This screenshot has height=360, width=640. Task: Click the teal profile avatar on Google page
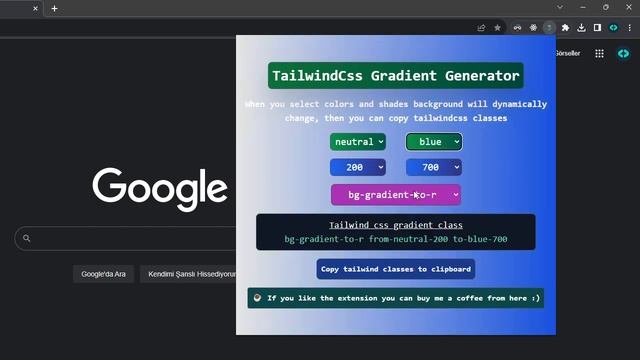pyautogui.click(x=623, y=53)
